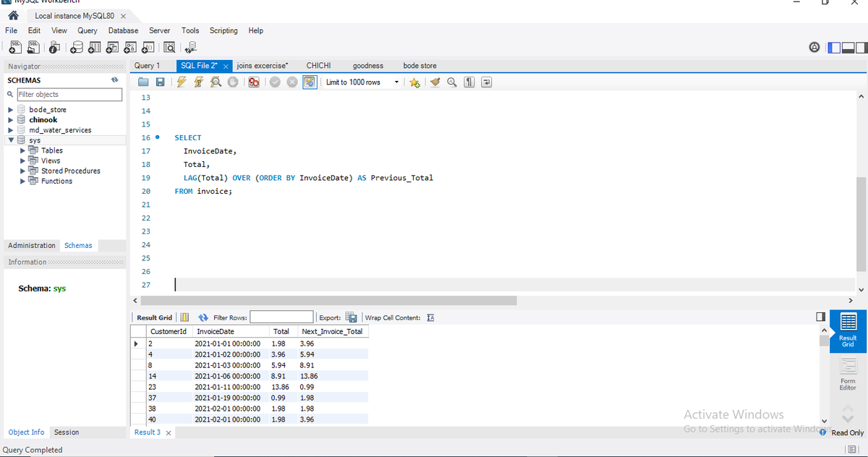Close the Result 3 tab
868x457 pixels.
tap(168, 432)
